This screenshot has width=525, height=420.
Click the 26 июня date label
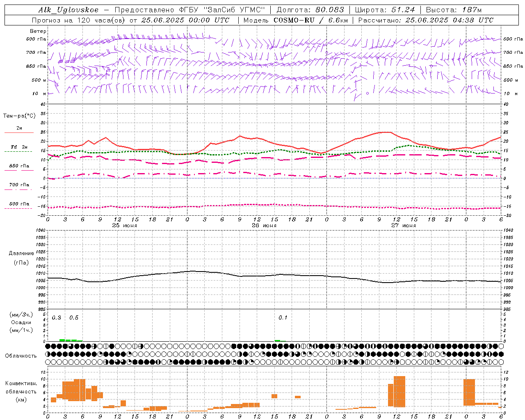(264, 226)
